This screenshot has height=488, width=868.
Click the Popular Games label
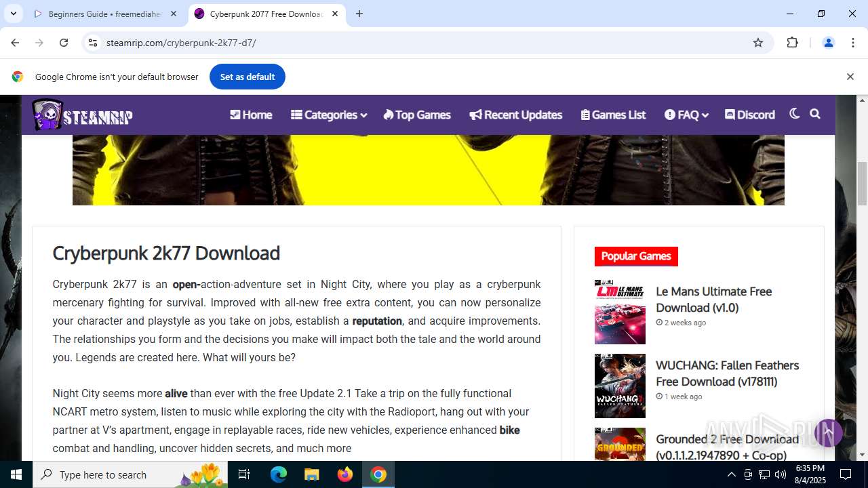636,256
